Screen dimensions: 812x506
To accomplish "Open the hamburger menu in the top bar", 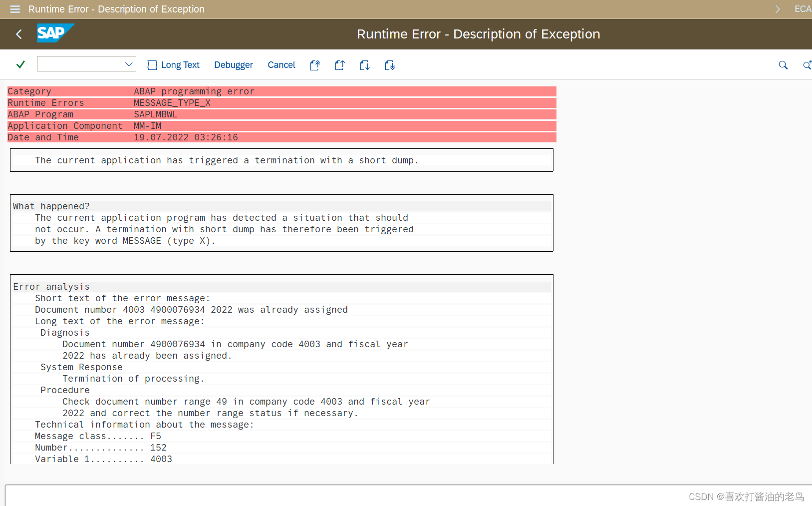I will (x=14, y=9).
